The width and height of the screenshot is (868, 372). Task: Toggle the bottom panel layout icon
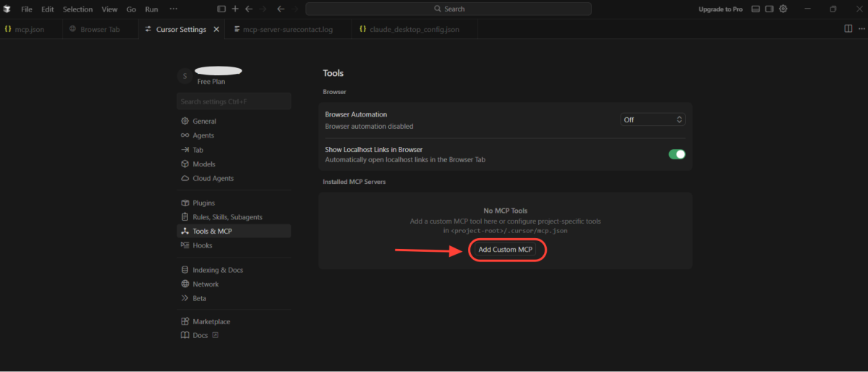tap(756, 9)
